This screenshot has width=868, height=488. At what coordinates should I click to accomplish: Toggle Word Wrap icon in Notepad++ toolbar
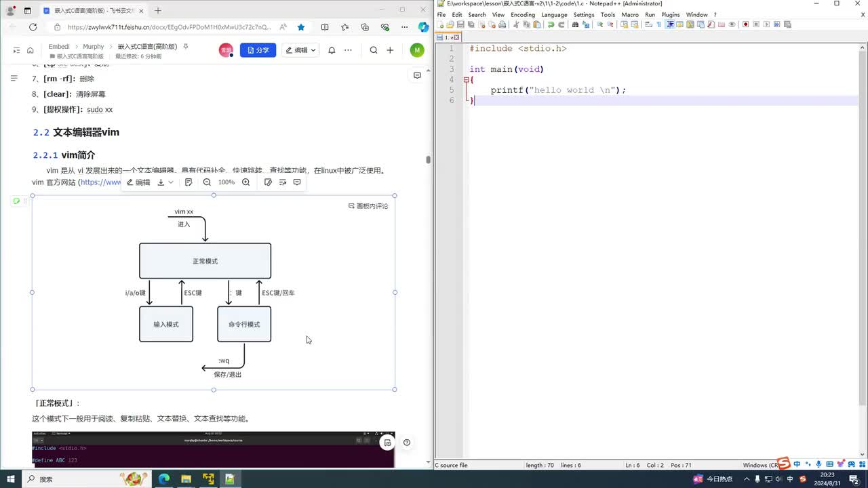click(x=648, y=24)
